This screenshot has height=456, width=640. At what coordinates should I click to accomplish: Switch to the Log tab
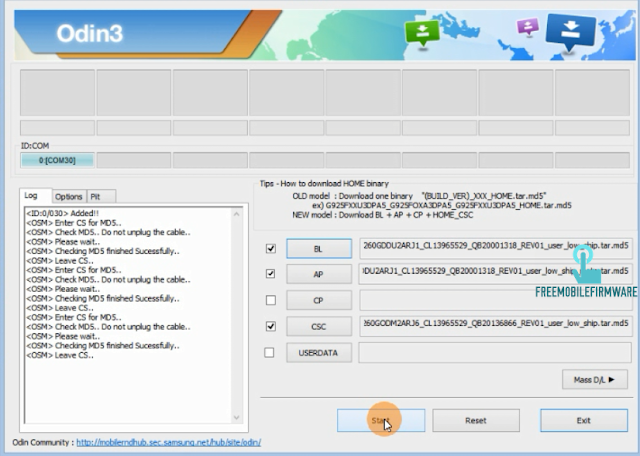35,196
